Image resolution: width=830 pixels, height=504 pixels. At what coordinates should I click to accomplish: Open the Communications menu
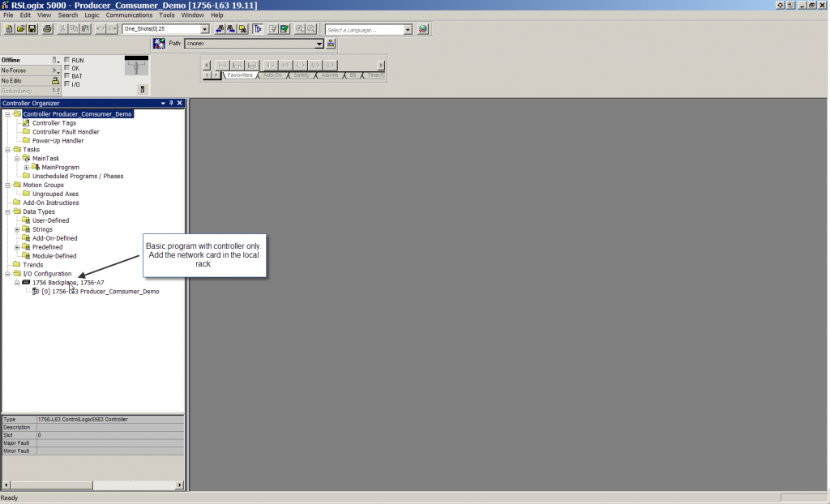[129, 15]
